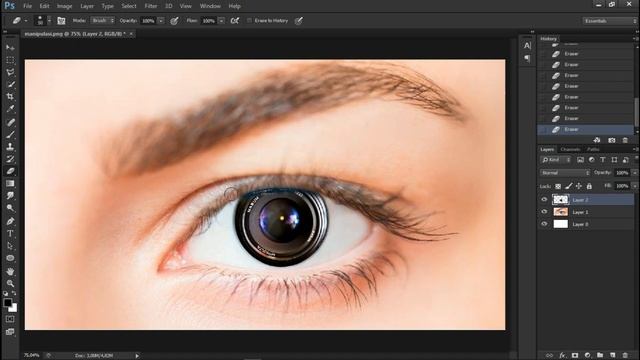Open the Select menu

click(129, 6)
